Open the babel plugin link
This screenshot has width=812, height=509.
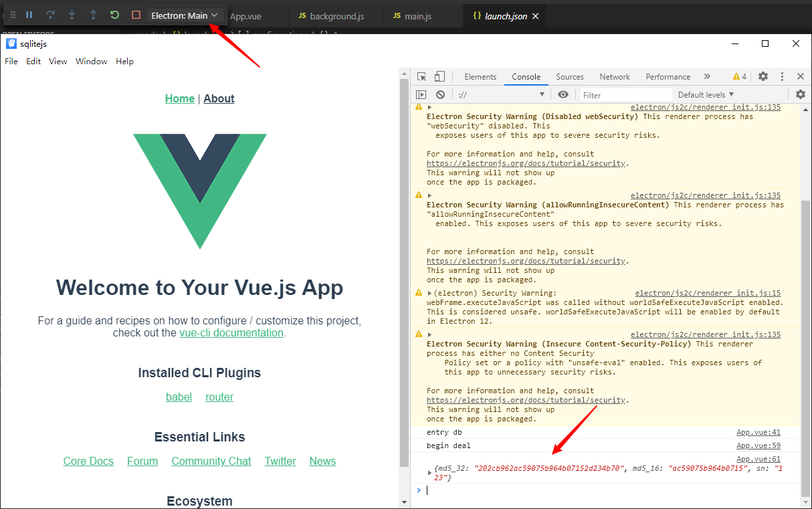[x=179, y=397]
